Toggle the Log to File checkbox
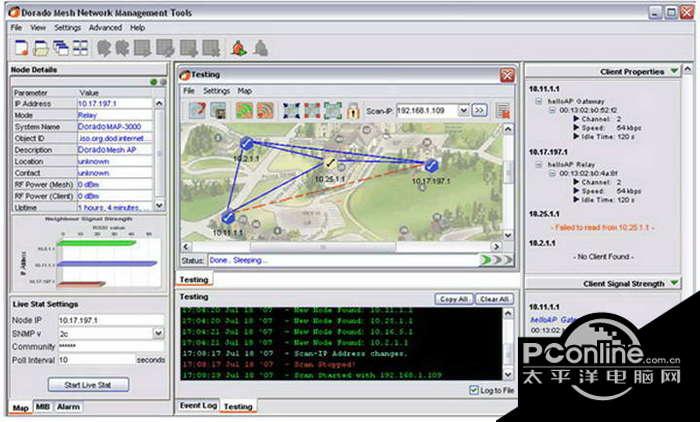This screenshot has width=700, height=422. pos(474,390)
